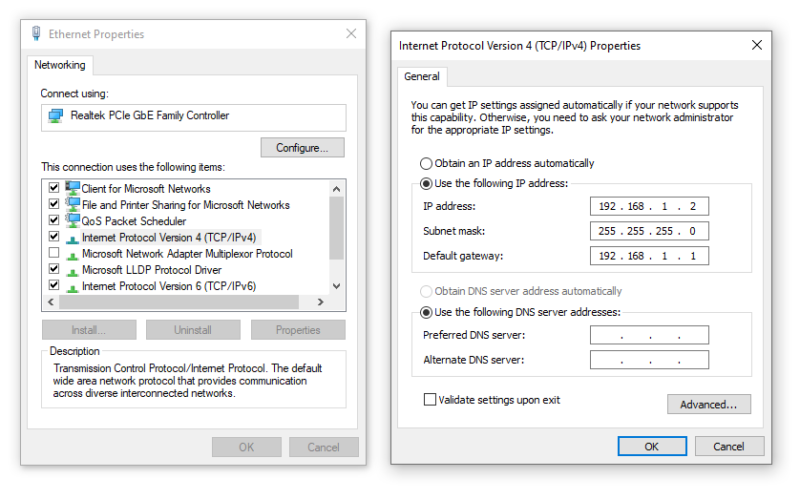Enable Microsoft Network Adapter Multiplexor Protocol checkbox
Image resolution: width=800 pixels, height=500 pixels.
[54, 253]
